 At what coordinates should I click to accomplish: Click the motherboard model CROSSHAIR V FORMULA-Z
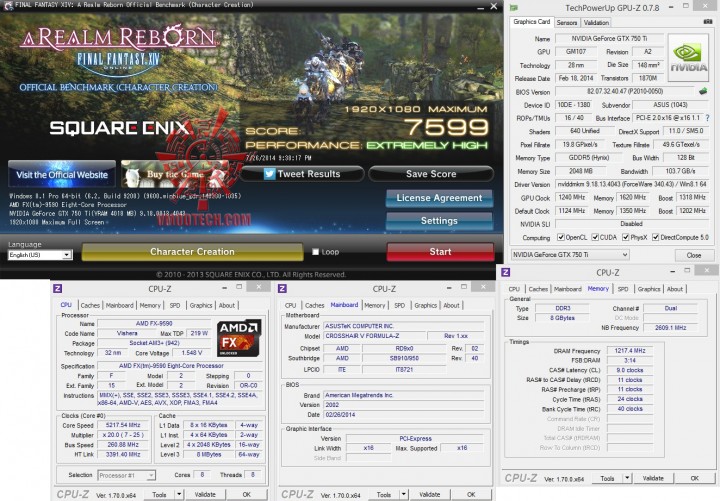375,336
